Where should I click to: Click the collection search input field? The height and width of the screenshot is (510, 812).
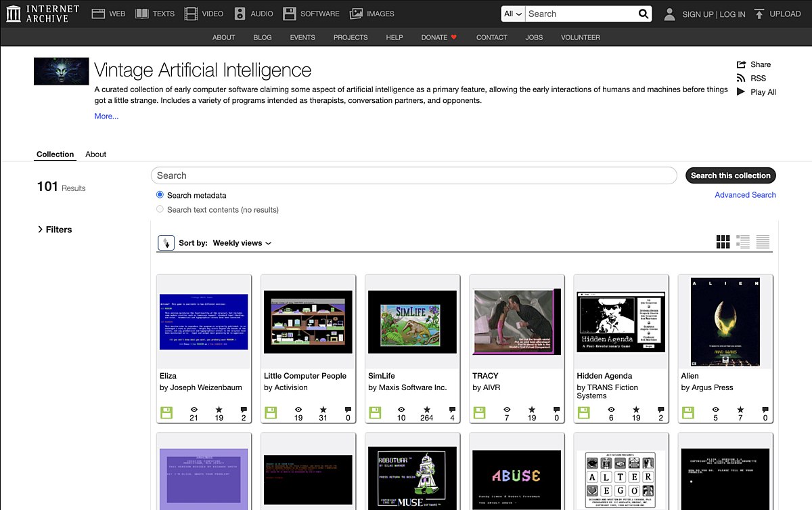(x=414, y=175)
